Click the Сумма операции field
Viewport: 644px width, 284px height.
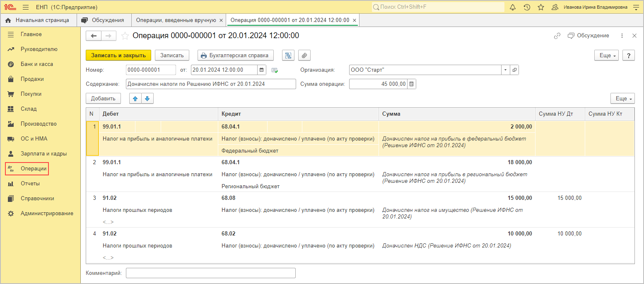[x=379, y=84]
